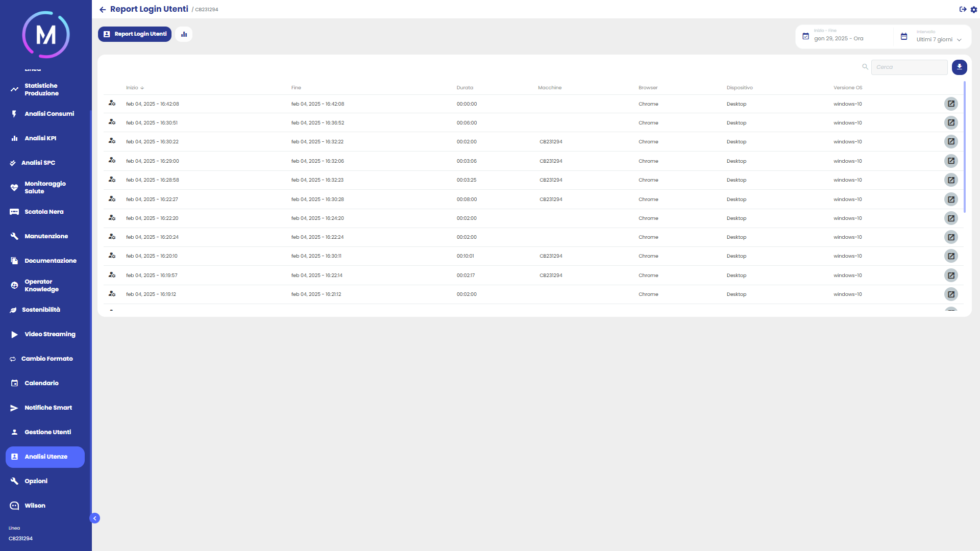980x551 pixels.
Task: Click the magnifier search icon
Action: pyautogui.click(x=865, y=67)
